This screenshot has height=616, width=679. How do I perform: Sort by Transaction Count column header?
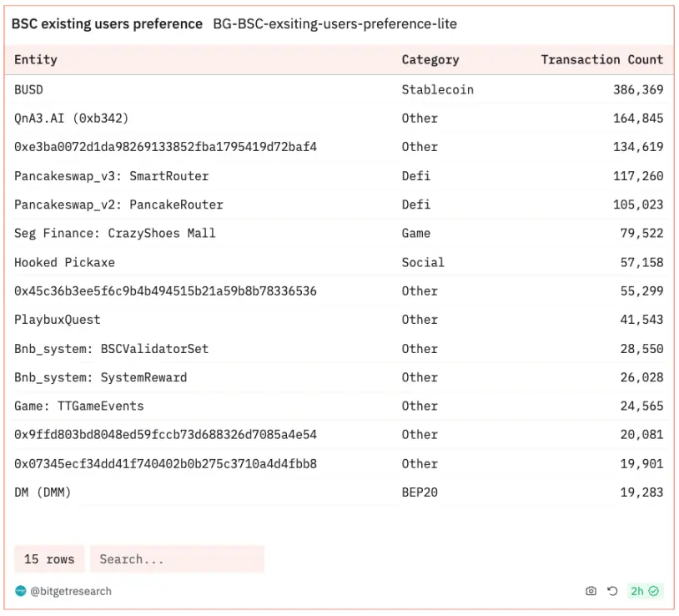point(601,59)
